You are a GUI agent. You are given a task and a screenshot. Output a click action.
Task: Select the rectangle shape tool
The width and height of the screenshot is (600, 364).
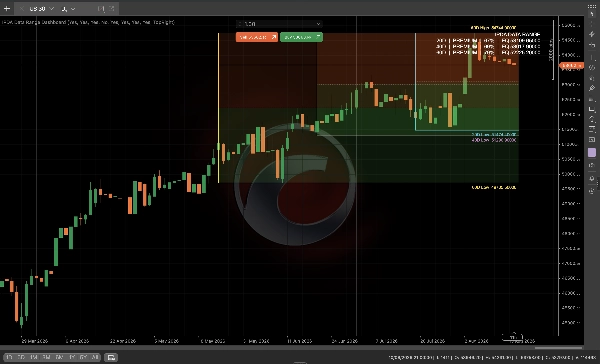592,109
